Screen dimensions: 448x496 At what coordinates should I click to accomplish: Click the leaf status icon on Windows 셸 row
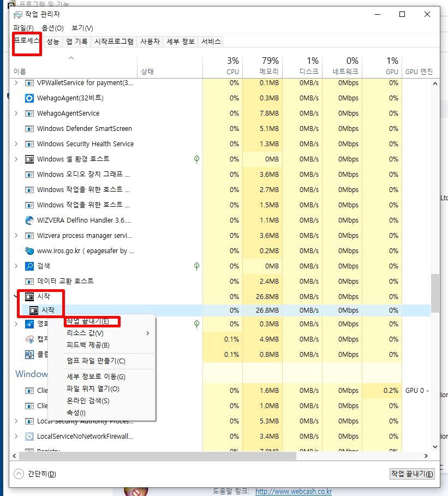pos(196,159)
